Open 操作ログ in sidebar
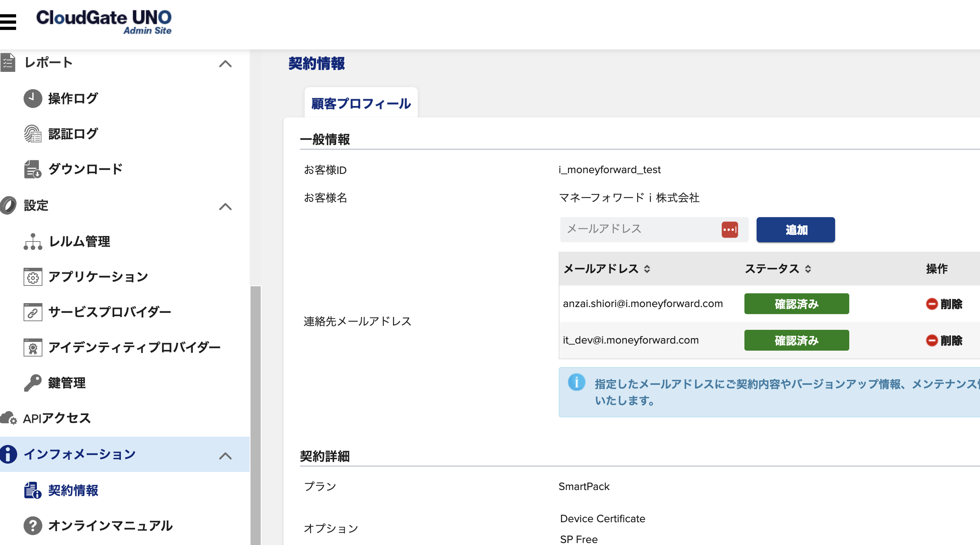980x545 pixels. [x=73, y=99]
